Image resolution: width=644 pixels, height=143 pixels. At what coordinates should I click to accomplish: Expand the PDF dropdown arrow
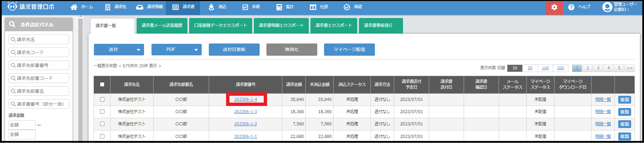point(196,50)
